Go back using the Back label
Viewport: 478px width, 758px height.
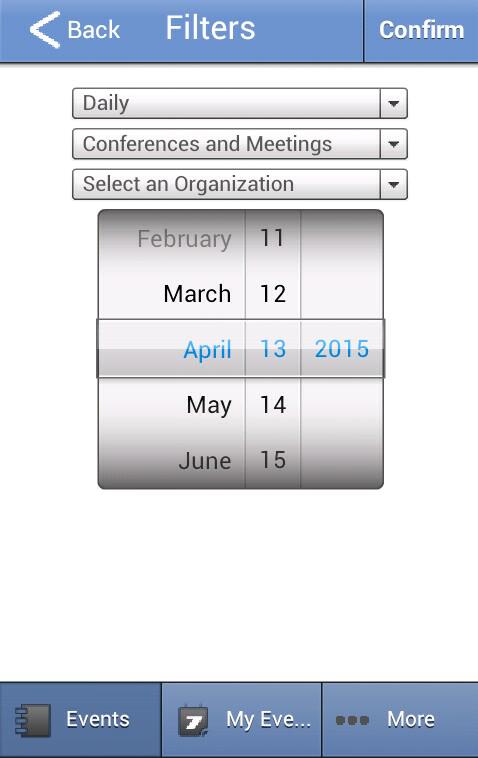click(93, 30)
